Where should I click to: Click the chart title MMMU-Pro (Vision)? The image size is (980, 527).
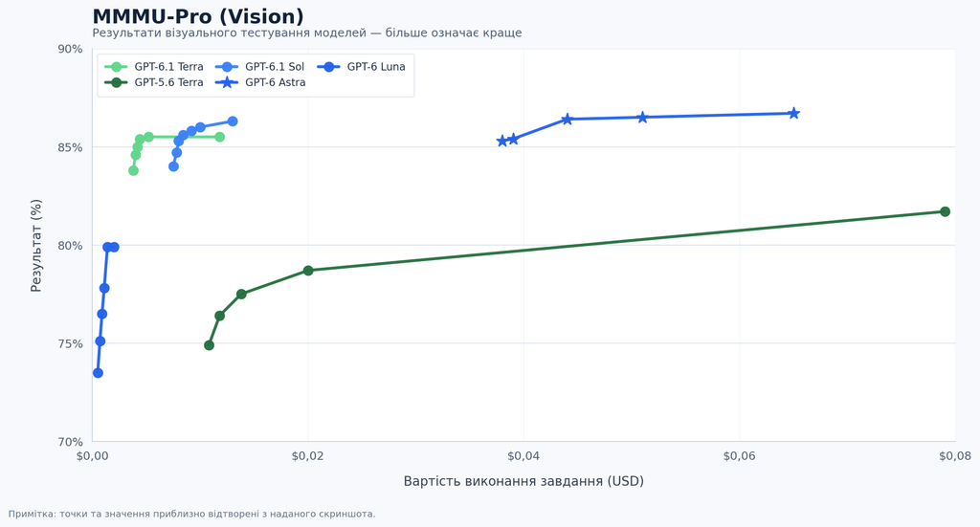198,16
